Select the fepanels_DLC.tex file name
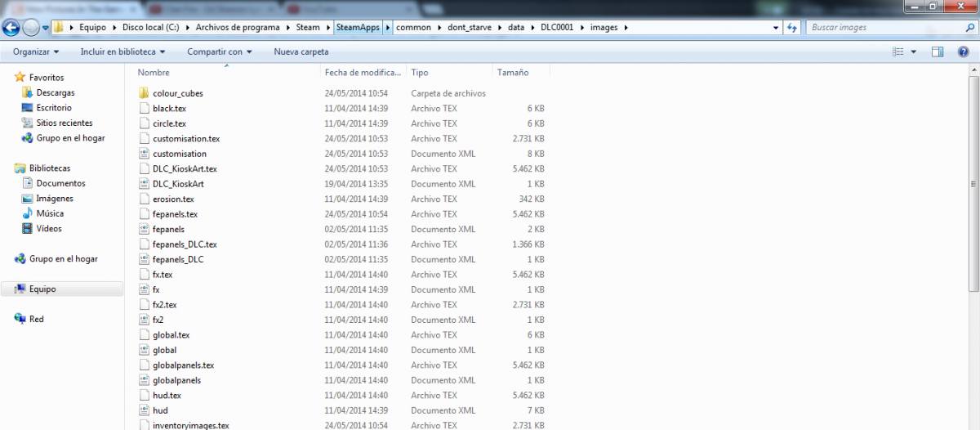The image size is (980, 430). click(x=185, y=244)
